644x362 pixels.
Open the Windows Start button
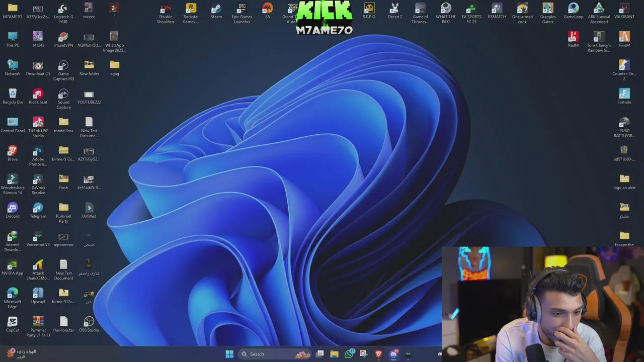click(x=229, y=354)
